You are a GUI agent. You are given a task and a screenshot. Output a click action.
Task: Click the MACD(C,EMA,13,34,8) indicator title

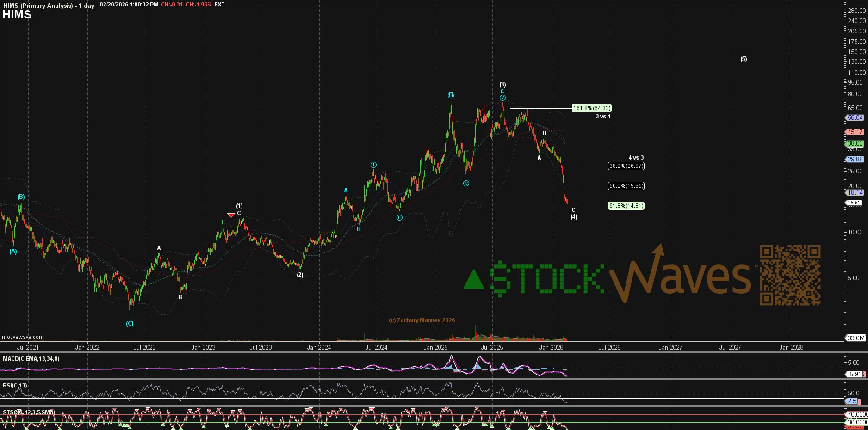click(31, 359)
